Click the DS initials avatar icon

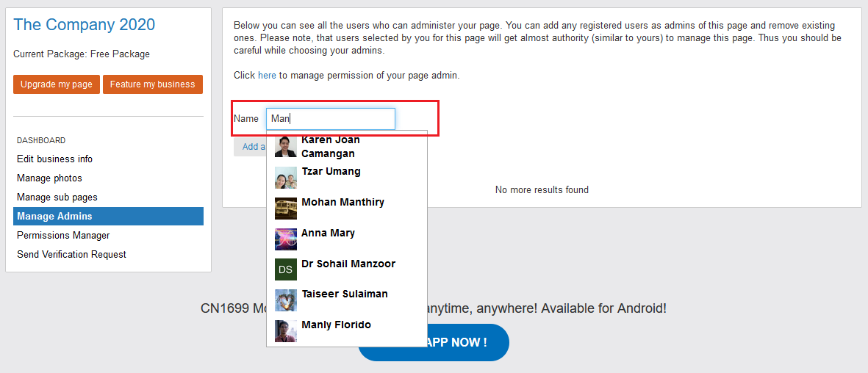coord(286,269)
